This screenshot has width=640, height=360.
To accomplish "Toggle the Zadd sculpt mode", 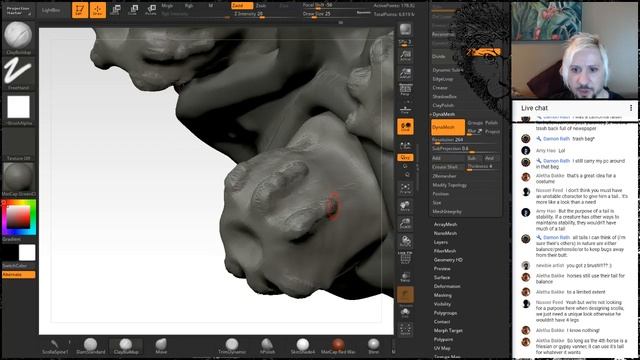I will click(x=242, y=6).
